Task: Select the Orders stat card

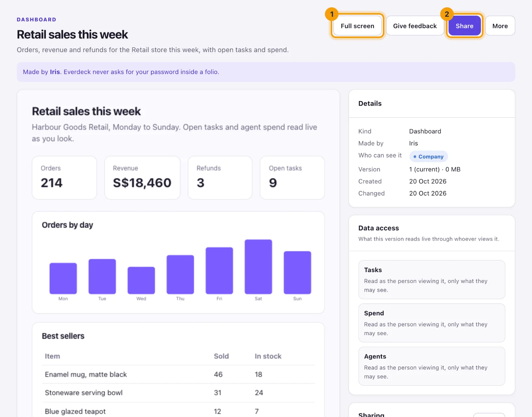Action: click(64, 178)
